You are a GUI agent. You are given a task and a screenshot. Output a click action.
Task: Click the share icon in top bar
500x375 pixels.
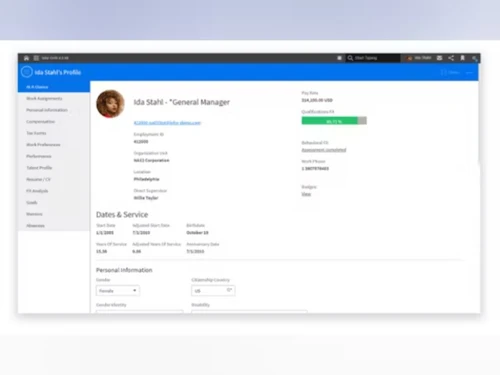(451, 58)
